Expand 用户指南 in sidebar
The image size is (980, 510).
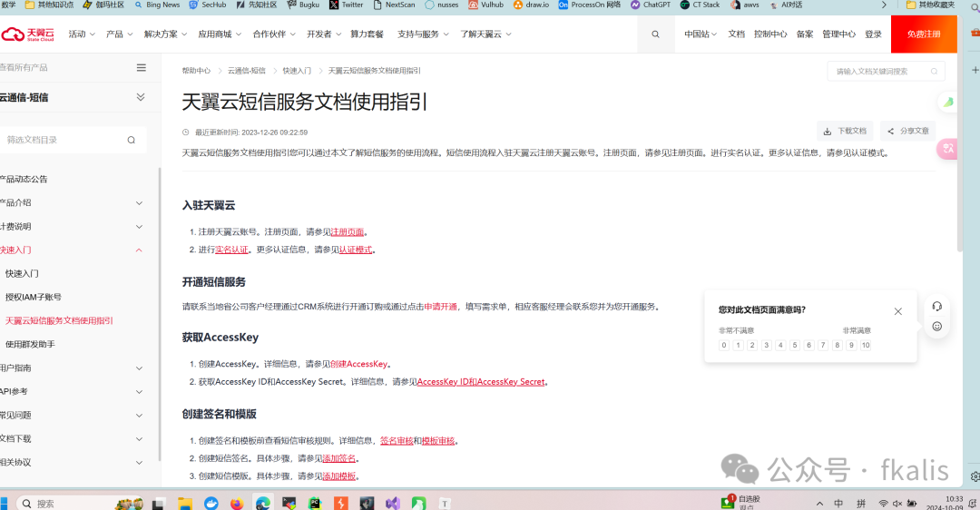click(139, 368)
